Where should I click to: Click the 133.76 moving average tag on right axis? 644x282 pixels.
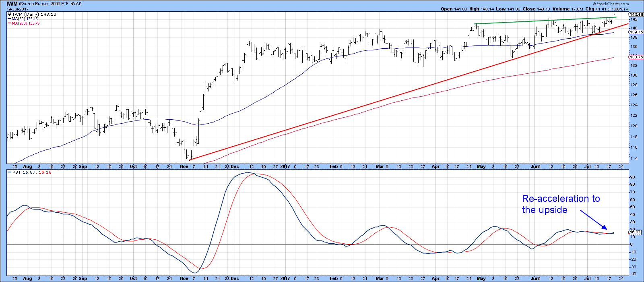tap(636, 57)
